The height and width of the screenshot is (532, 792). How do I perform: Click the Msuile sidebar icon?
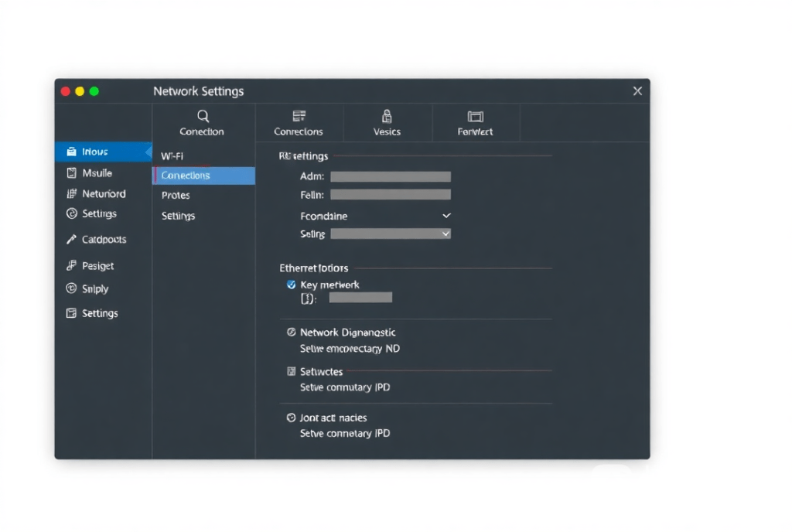click(72, 172)
